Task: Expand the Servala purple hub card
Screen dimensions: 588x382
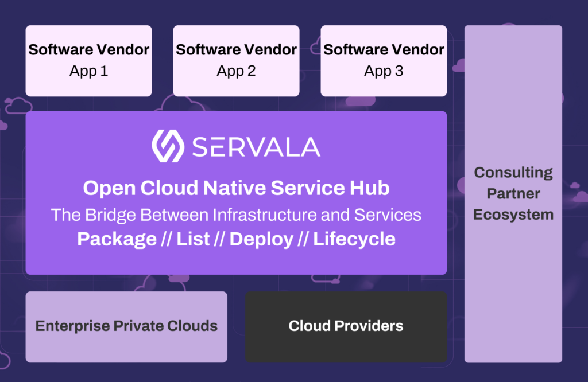Action: click(236, 193)
